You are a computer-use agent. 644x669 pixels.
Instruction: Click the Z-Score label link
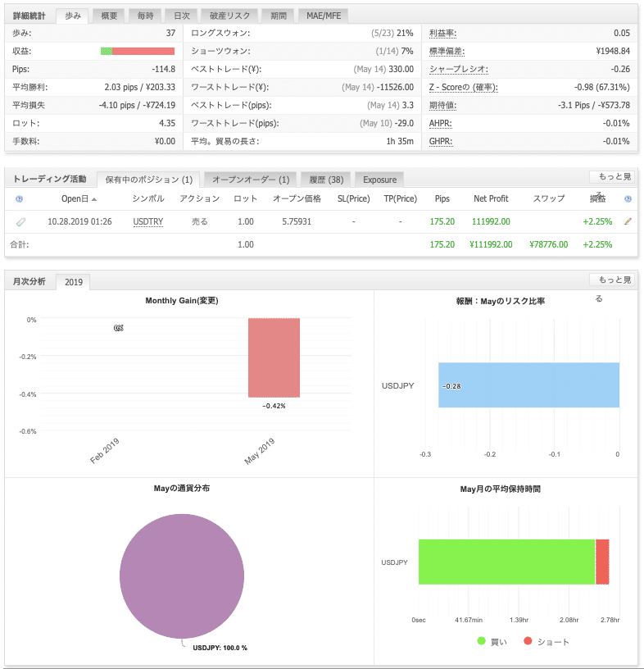(x=463, y=87)
